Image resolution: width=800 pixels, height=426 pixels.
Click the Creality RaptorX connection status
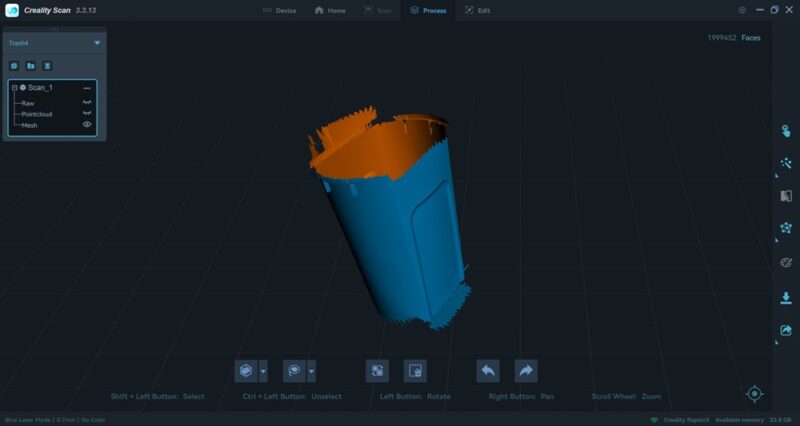[686, 420]
